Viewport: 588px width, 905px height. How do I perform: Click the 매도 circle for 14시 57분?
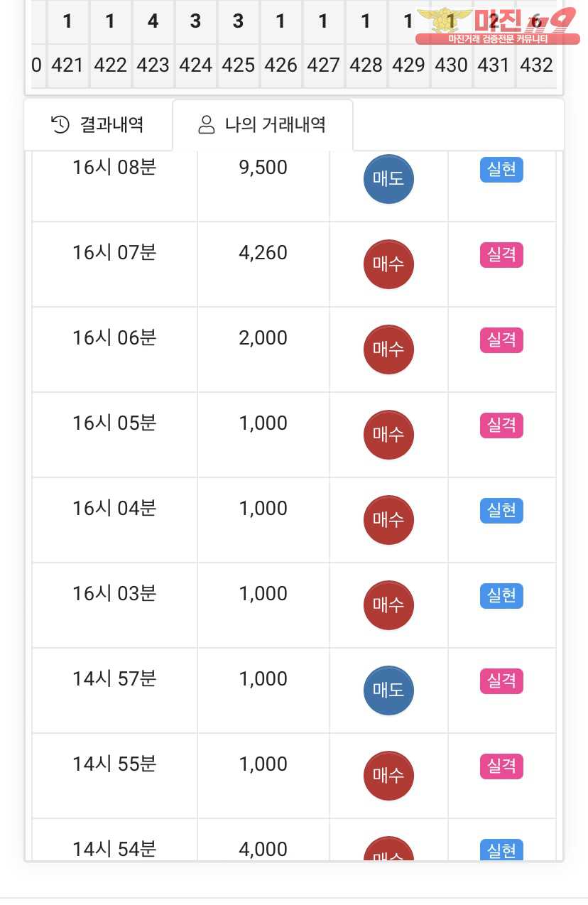388,690
